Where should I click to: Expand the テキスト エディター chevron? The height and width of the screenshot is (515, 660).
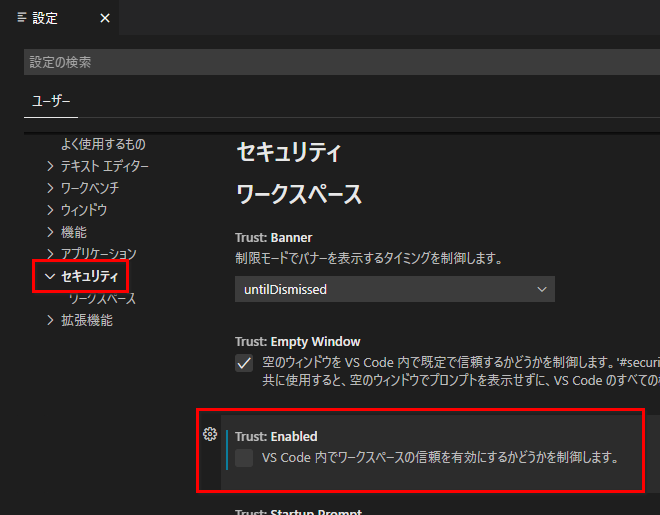point(51,166)
